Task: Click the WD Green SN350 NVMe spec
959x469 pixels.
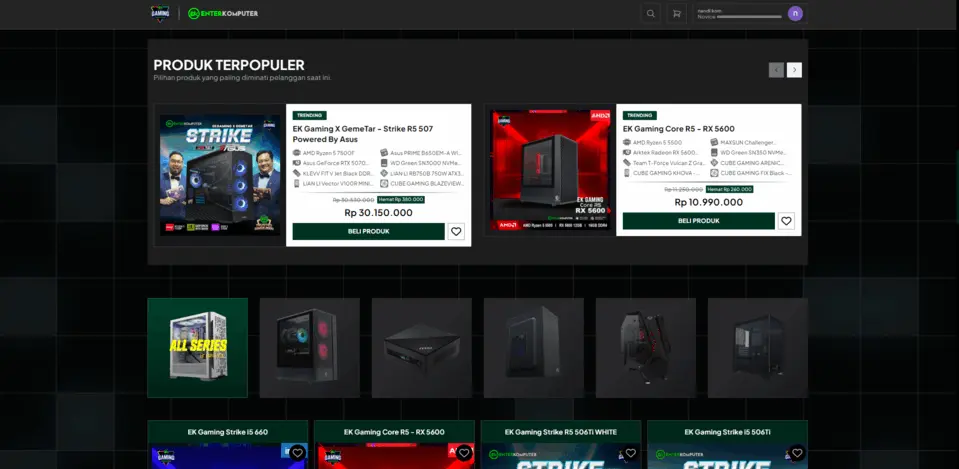Action: (749, 152)
